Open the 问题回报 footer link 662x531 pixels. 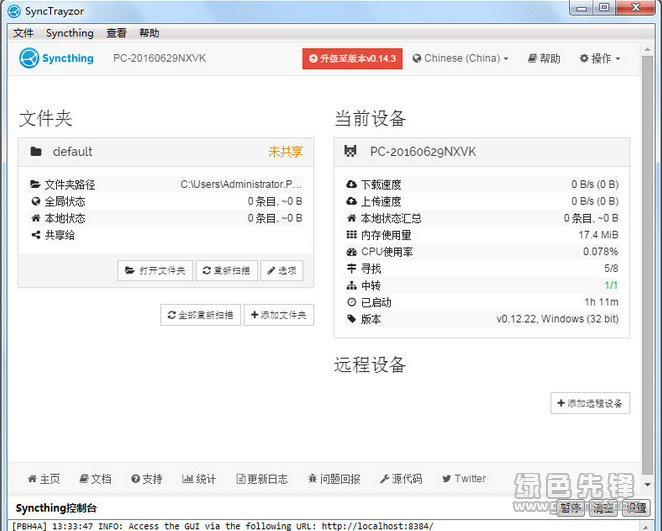click(334, 479)
